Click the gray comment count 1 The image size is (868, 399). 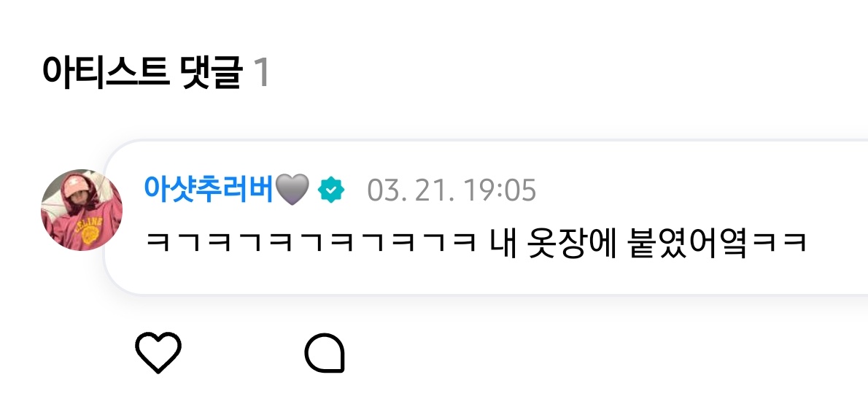tap(261, 73)
